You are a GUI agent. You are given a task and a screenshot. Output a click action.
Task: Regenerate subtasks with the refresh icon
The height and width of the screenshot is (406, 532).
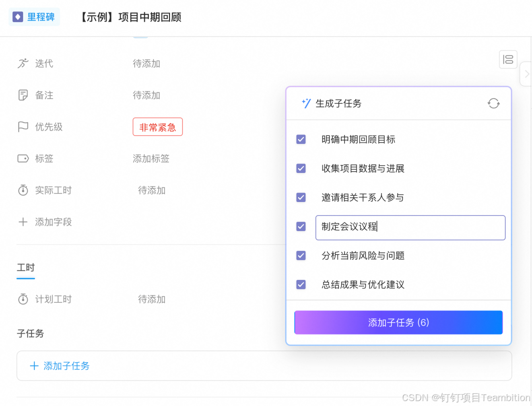tap(493, 103)
